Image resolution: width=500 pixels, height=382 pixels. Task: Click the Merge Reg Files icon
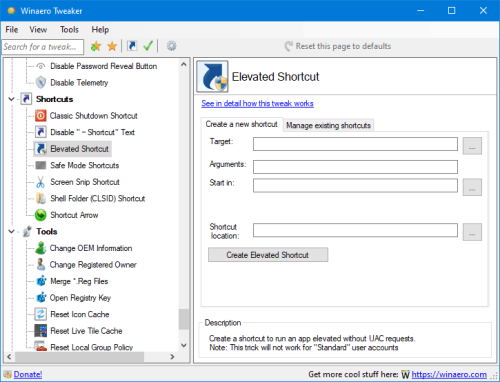(41, 281)
